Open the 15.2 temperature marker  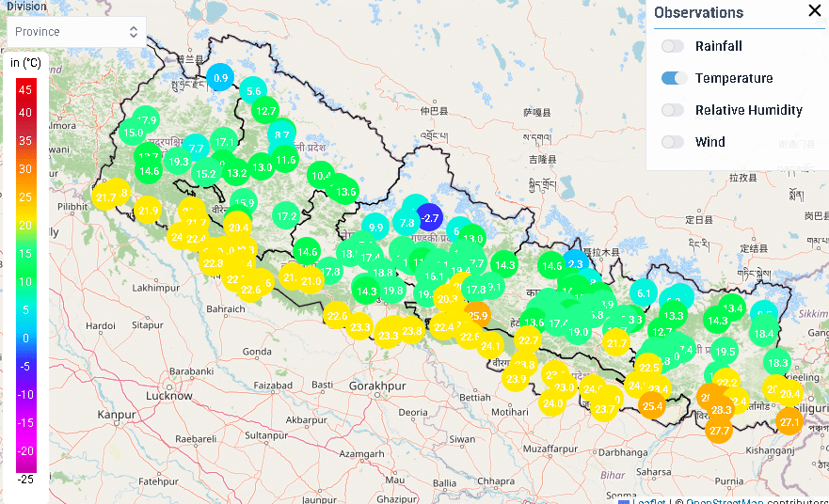click(205, 174)
